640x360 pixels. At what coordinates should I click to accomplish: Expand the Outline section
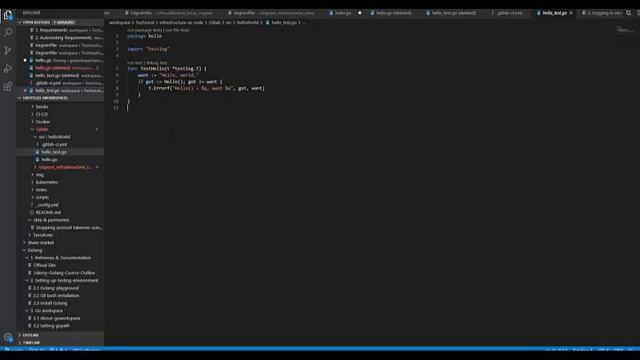point(60,335)
